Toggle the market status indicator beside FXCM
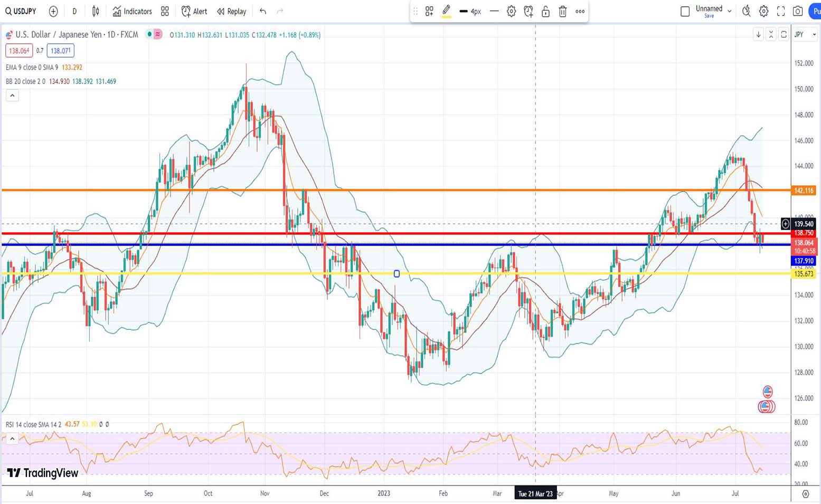The image size is (821, 504). point(150,34)
